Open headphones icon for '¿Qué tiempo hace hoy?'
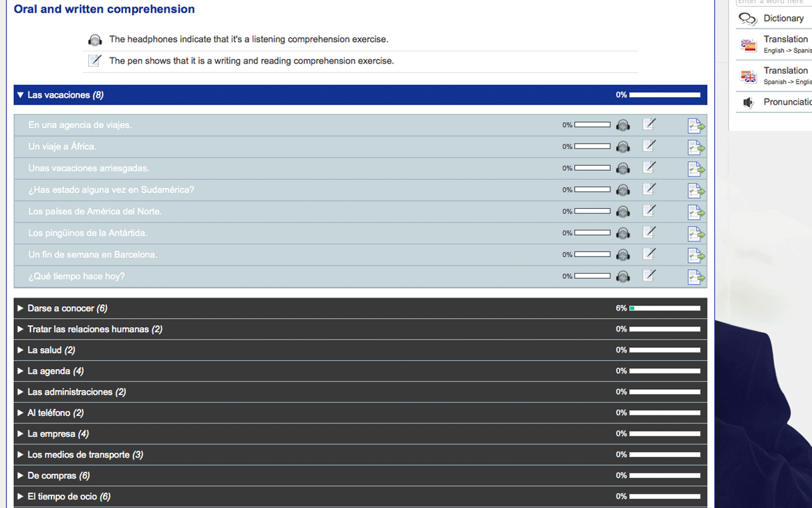This screenshot has width=812, height=508. [623, 276]
